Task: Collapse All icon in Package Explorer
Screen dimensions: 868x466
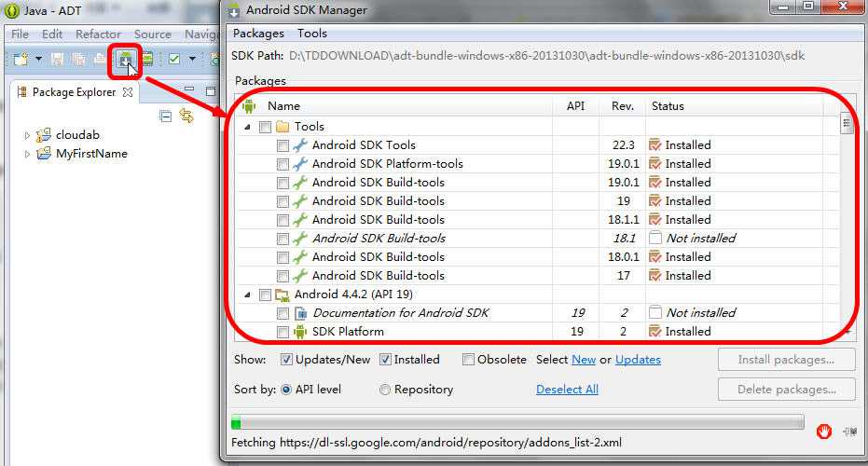Action: click(165, 116)
